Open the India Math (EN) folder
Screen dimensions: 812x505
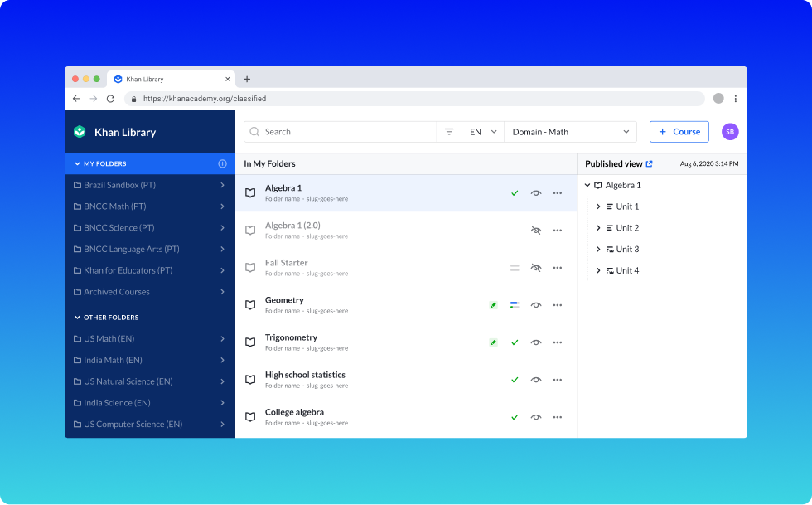[150, 360]
